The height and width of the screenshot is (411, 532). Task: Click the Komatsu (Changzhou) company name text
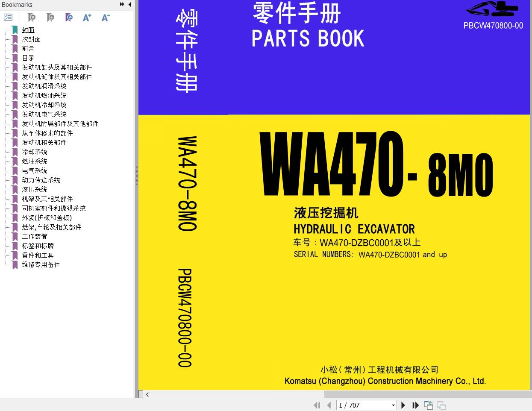pos(385,381)
